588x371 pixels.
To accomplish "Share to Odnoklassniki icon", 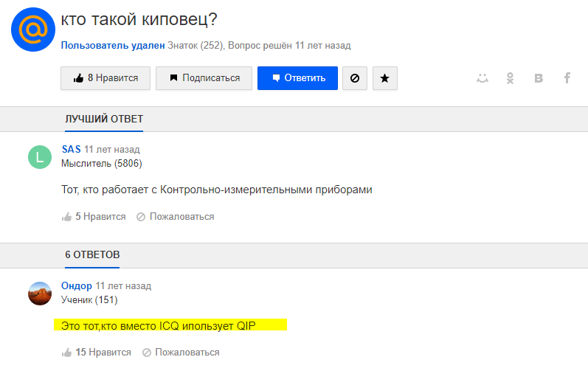I will (510, 78).
